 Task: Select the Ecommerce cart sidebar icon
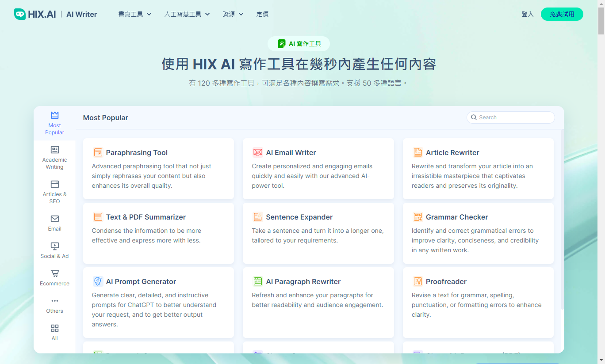click(x=55, y=273)
